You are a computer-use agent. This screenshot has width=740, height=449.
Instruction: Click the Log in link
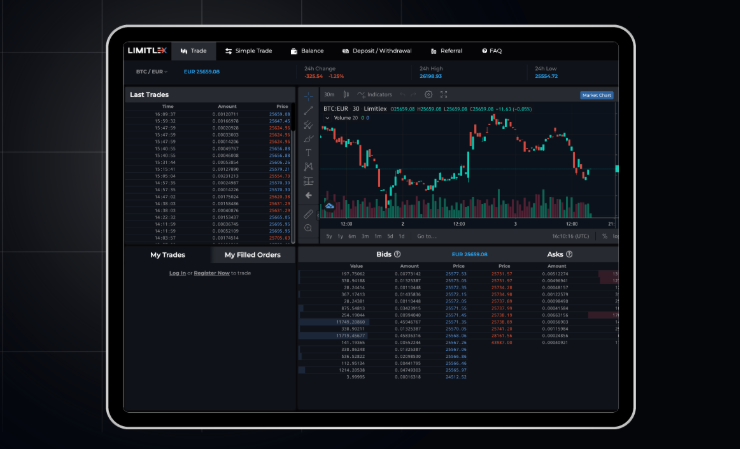coord(177,273)
